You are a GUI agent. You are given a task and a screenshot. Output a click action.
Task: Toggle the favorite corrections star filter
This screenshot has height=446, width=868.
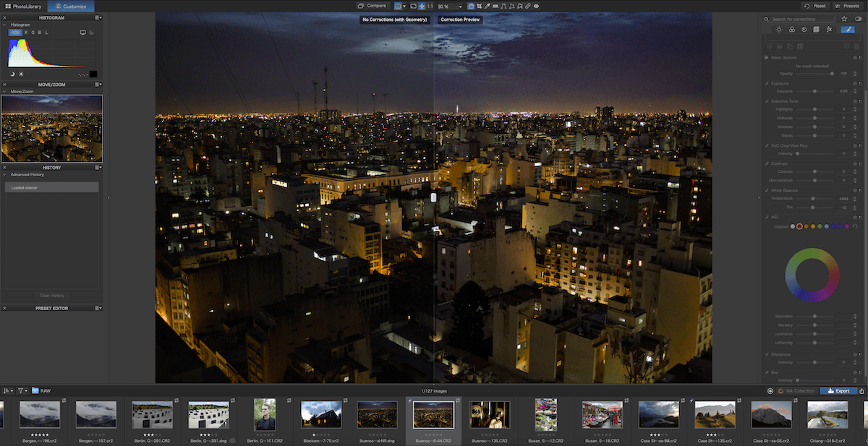pos(844,19)
